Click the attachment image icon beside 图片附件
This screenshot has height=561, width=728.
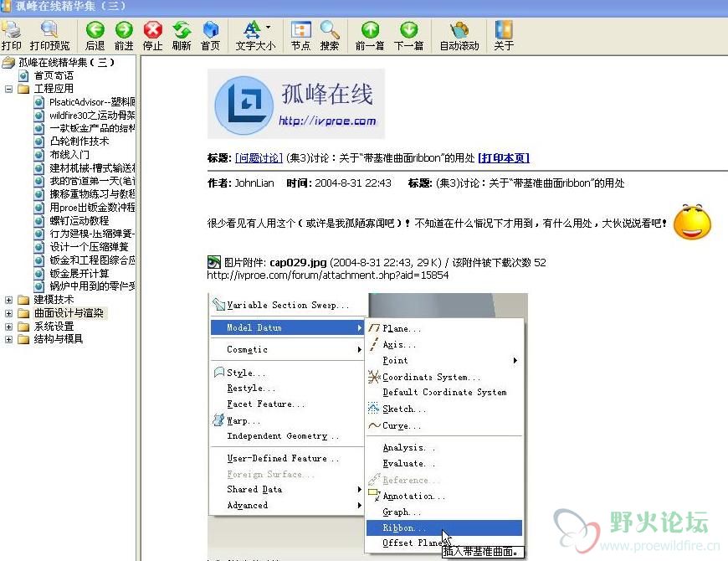click(x=214, y=262)
